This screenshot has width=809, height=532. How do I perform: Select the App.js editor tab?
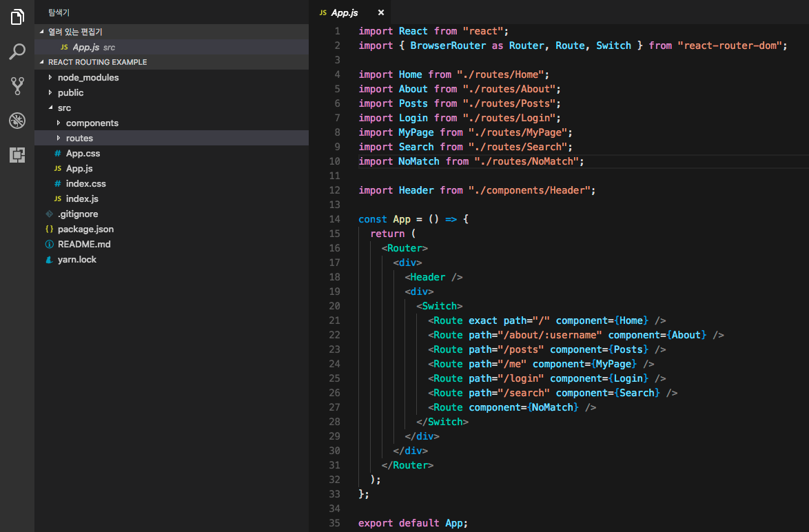click(344, 12)
